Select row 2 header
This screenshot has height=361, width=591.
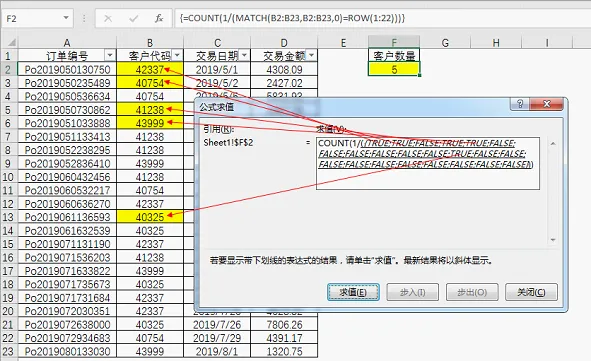click(x=8, y=70)
